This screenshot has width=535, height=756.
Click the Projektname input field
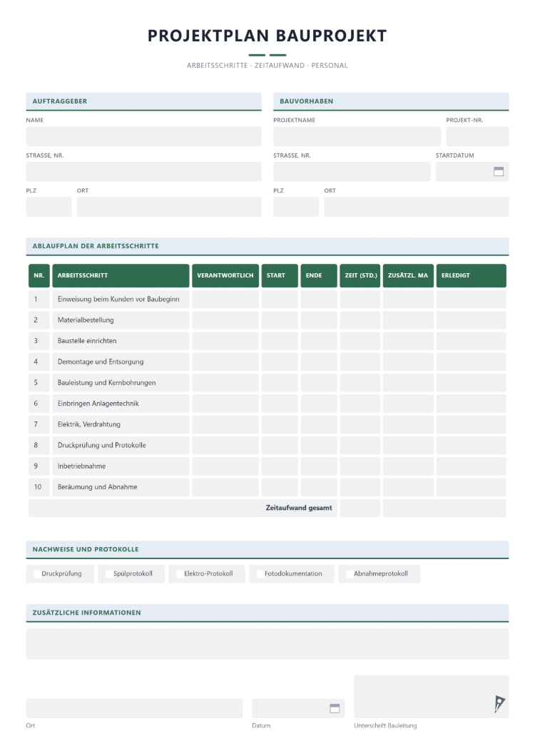click(x=357, y=136)
